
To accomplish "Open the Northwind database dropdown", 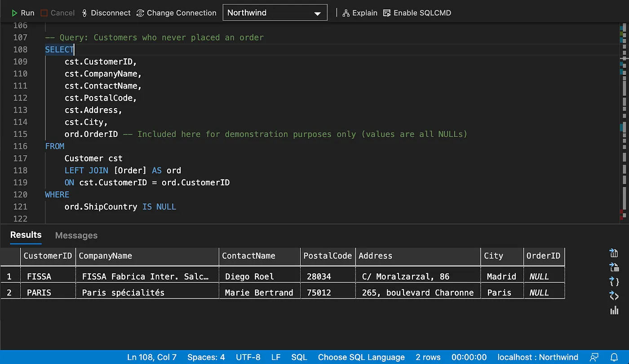I will click(275, 13).
